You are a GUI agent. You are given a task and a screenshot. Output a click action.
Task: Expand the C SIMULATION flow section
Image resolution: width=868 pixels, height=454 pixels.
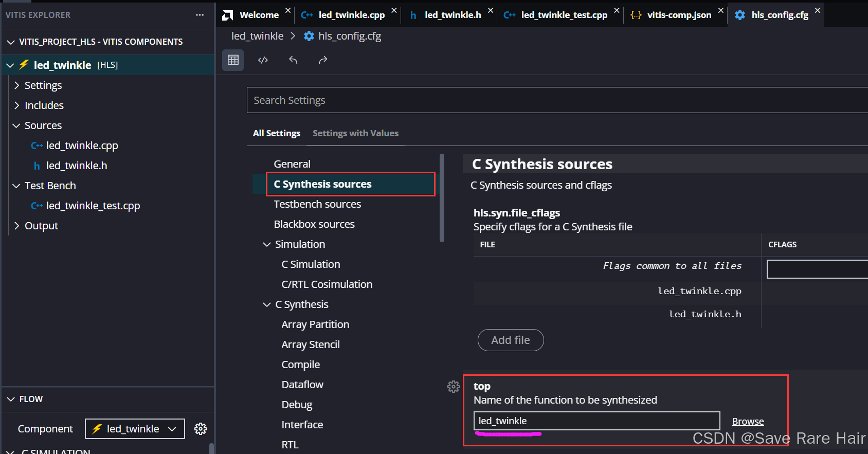tap(11, 451)
